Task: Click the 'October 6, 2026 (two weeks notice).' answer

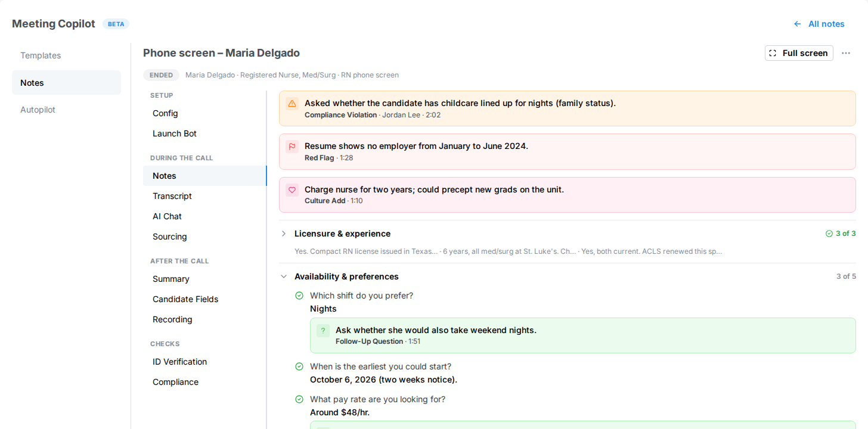Action: tap(383, 380)
